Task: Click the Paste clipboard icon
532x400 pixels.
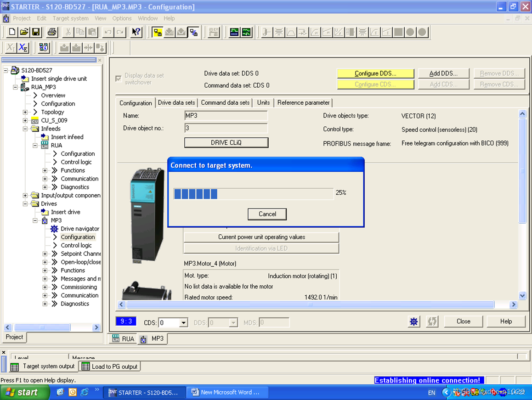Action: click(x=92, y=32)
